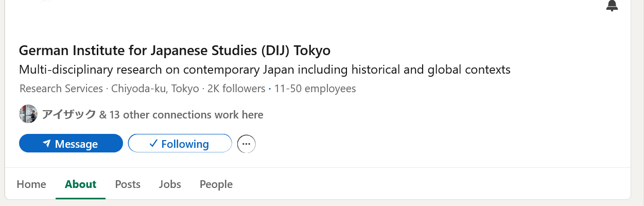
Task: Click the connection's profile photo thumbnail
Action: [x=28, y=114]
